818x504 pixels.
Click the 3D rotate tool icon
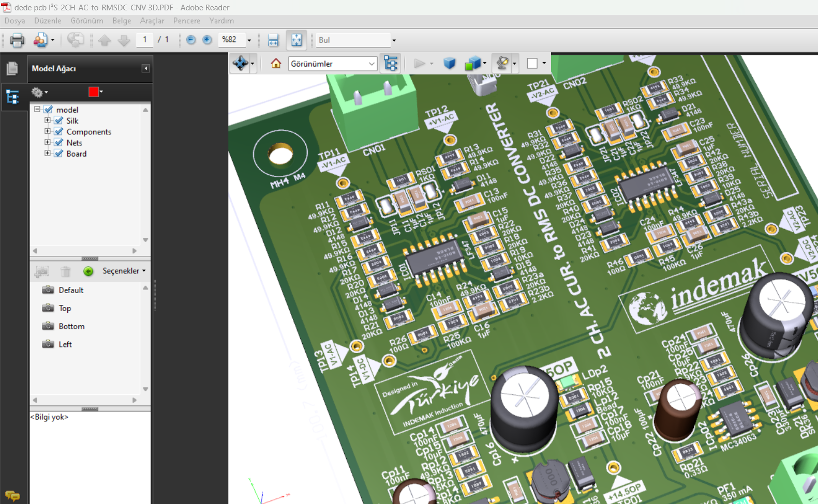240,64
